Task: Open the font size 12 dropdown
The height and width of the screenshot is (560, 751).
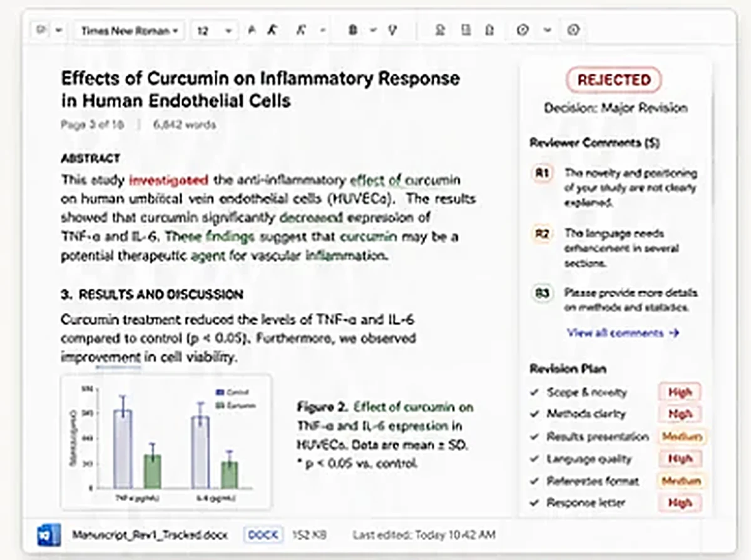Action: pyautogui.click(x=214, y=30)
